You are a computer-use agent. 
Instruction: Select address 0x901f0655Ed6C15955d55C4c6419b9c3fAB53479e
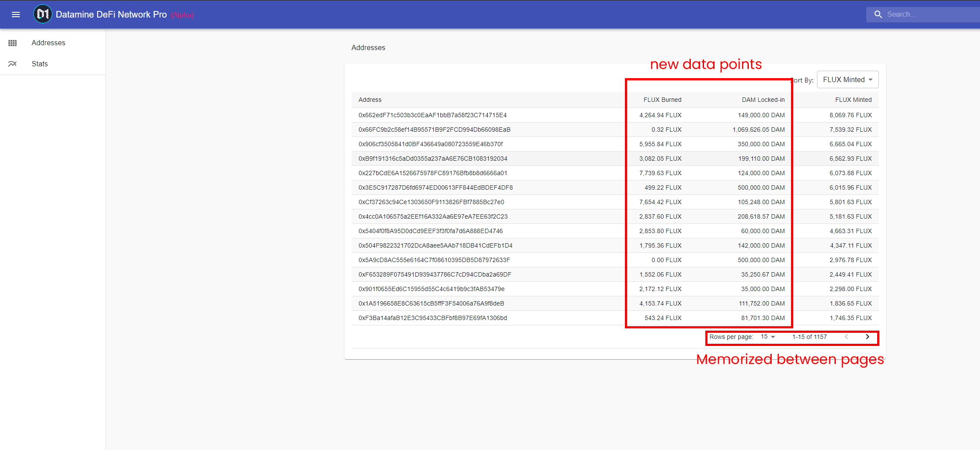[x=432, y=289]
